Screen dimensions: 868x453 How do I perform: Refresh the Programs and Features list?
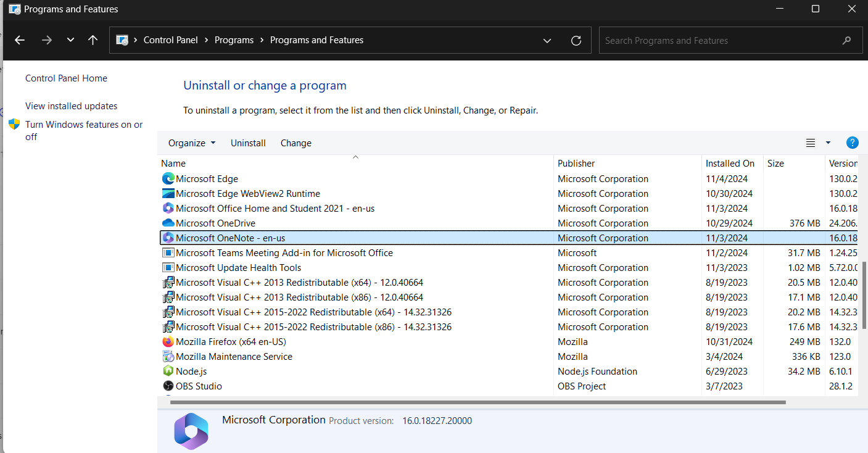[576, 41]
